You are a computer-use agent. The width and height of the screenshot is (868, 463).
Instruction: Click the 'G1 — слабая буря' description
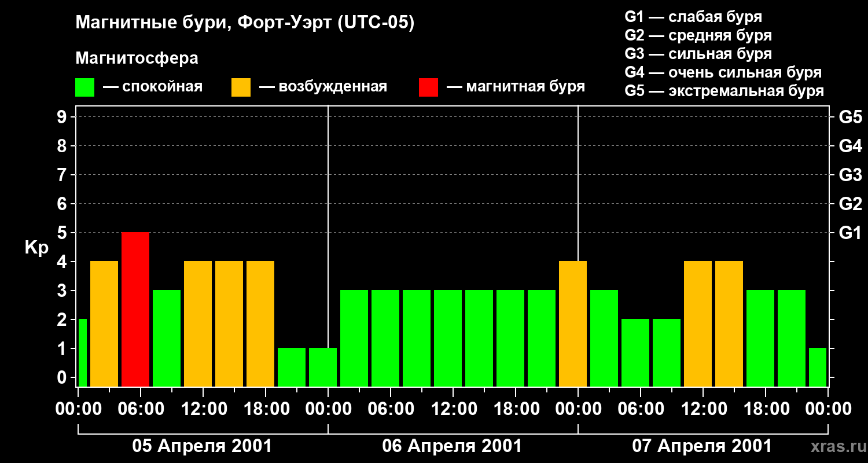(x=693, y=17)
